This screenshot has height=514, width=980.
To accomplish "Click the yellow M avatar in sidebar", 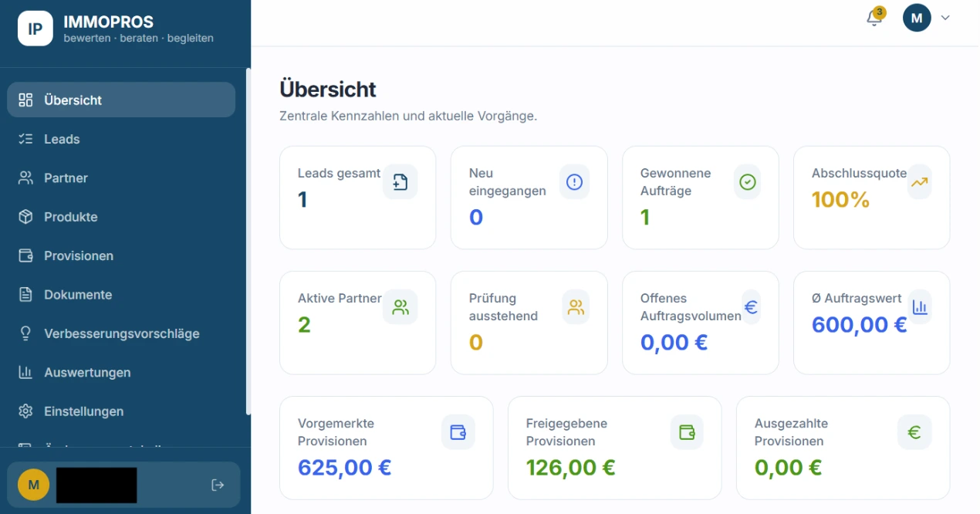I will [x=33, y=485].
